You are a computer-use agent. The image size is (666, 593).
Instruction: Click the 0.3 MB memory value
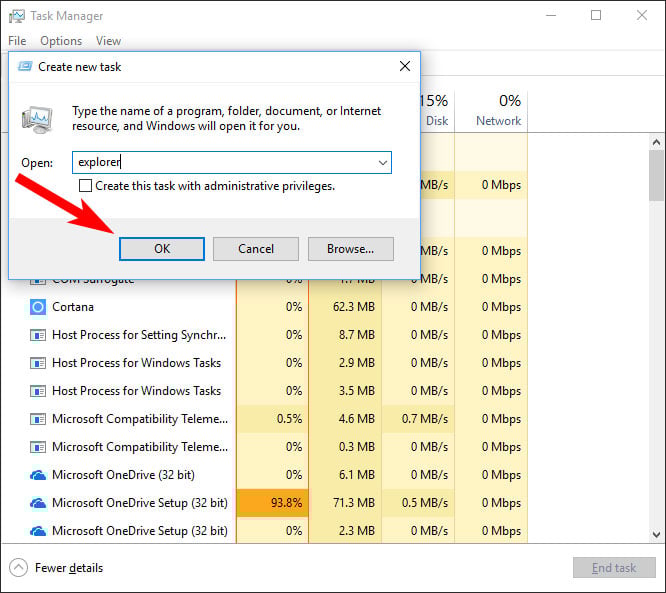tap(357, 447)
